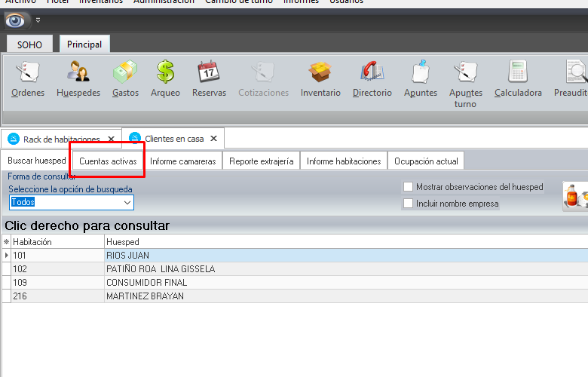Screen dimensions: 588x377
Task: Enable Mostrar observaciones del huesped checkbox
Action: (409, 187)
